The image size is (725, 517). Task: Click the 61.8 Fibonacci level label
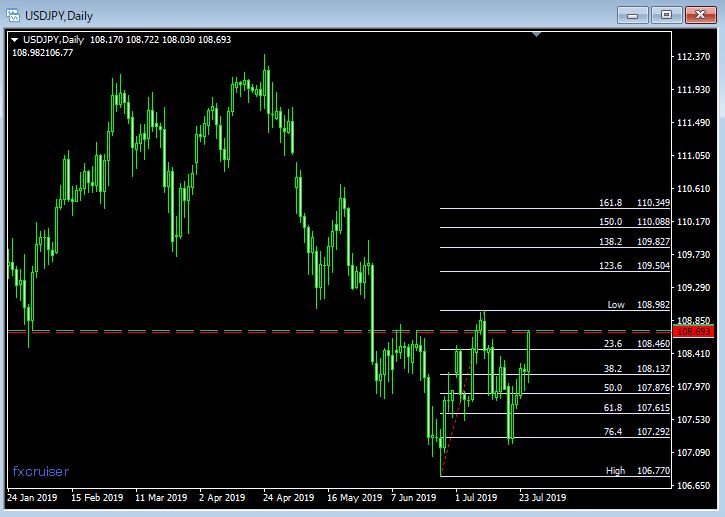point(613,408)
